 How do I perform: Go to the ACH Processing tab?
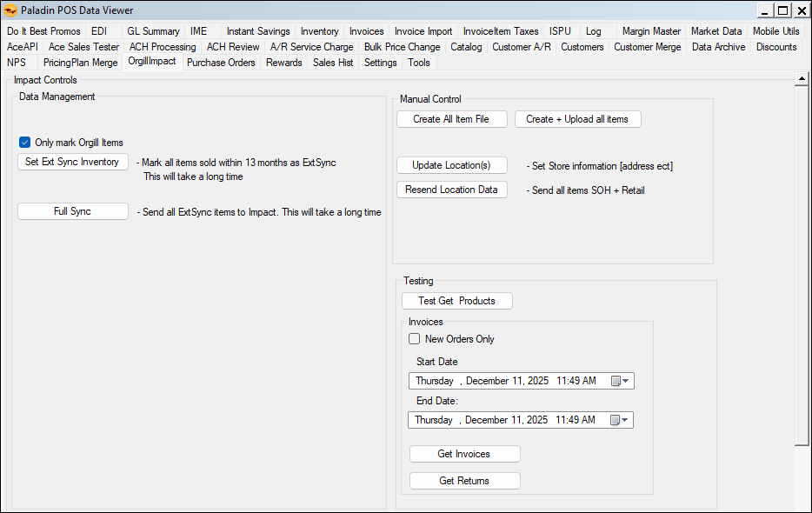click(163, 47)
